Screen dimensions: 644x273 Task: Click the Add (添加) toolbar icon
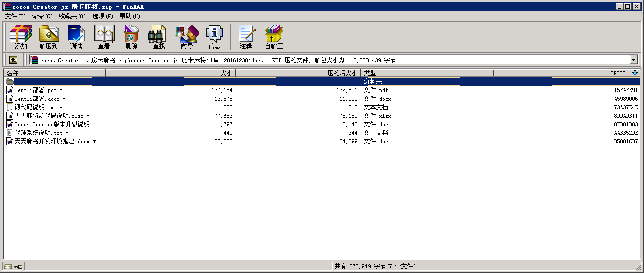pos(21,37)
